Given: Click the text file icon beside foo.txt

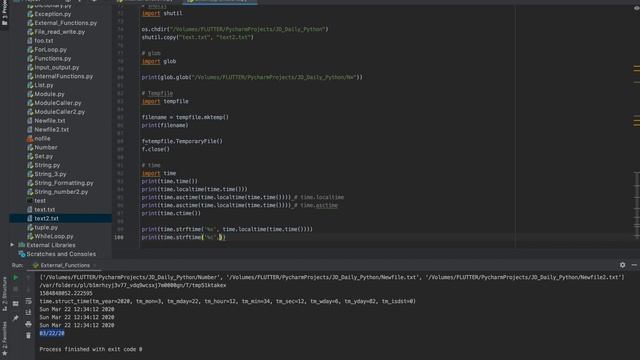Looking at the screenshot, I should pyautogui.click(x=30, y=41).
